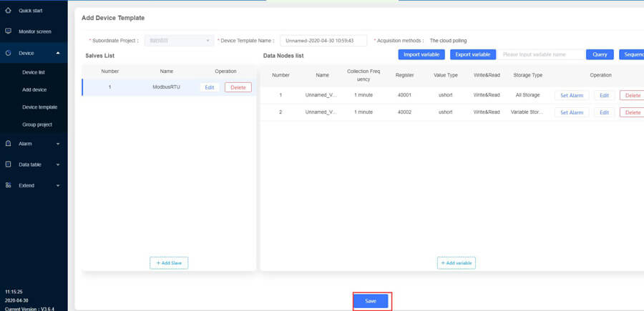Expand the Data table menu arrow
This screenshot has height=311, width=644.
pyautogui.click(x=58, y=164)
